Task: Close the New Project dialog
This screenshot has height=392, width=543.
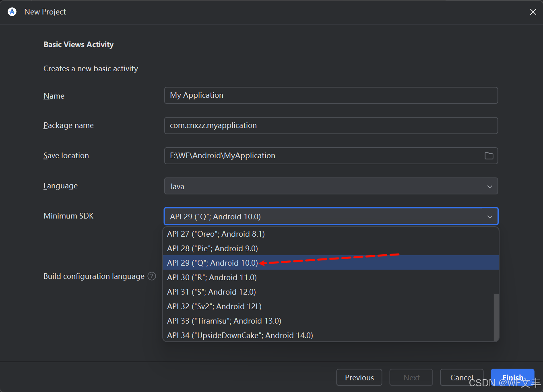Action: point(533,12)
